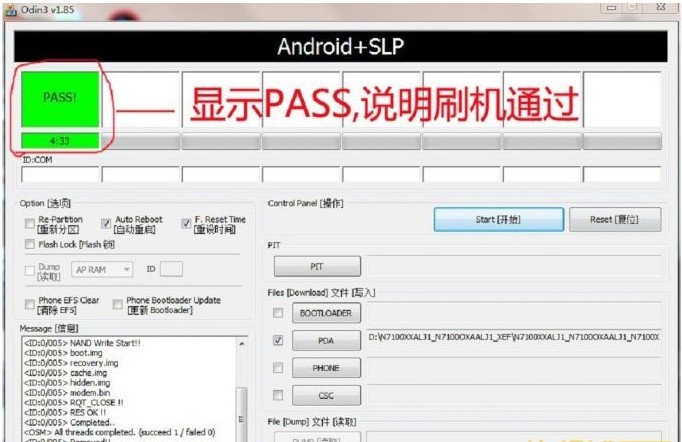Click the Start button
The height and width of the screenshot is (442, 682).
pyautogui.click(x=498, y=219)
